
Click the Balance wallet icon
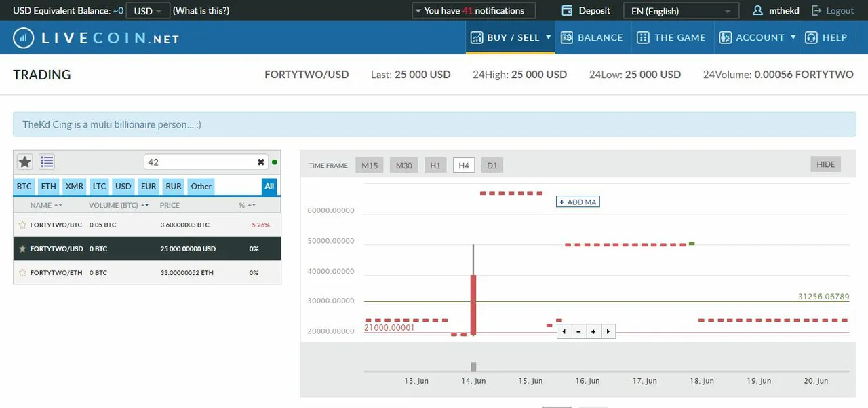(x=566, y=38)
